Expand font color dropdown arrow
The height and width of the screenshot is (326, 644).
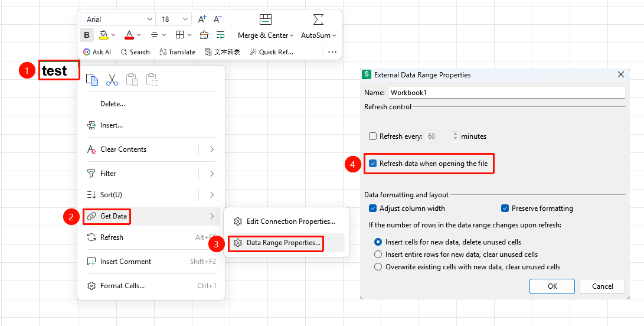click(139, 35)
